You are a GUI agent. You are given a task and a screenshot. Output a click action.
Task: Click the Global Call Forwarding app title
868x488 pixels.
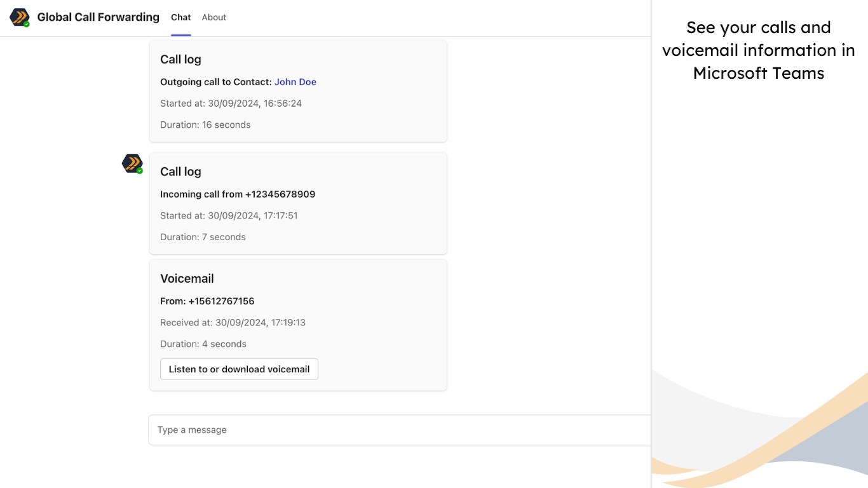98,17
